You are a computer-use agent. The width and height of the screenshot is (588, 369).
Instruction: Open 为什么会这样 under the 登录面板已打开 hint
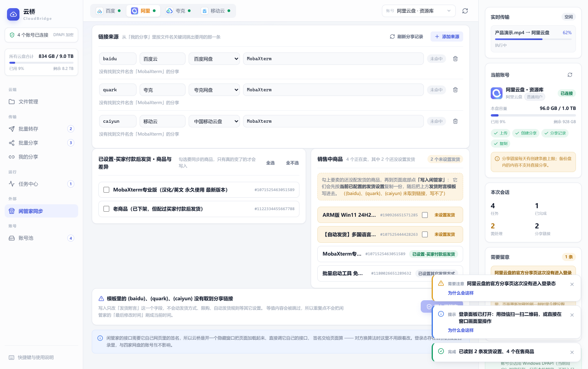[460, 331]
